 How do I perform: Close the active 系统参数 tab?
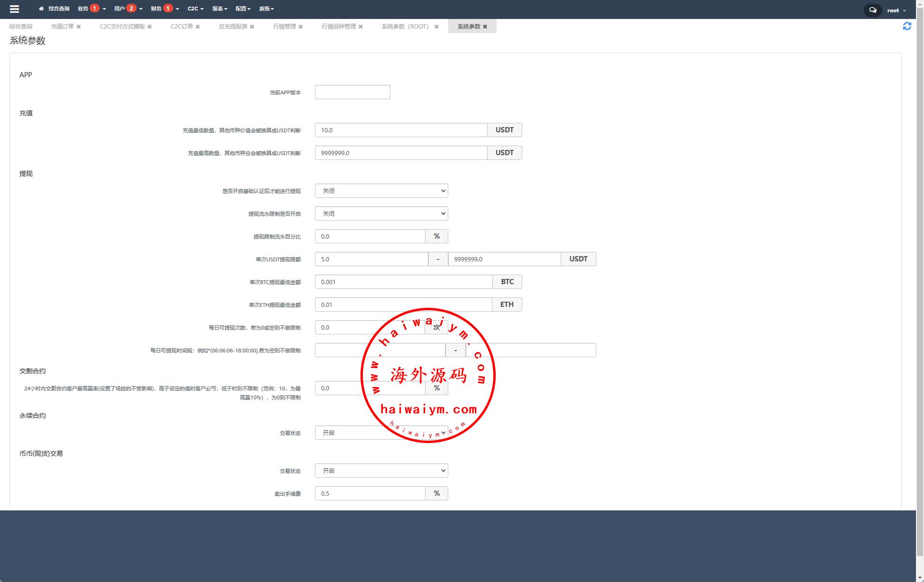coord(485,27)
